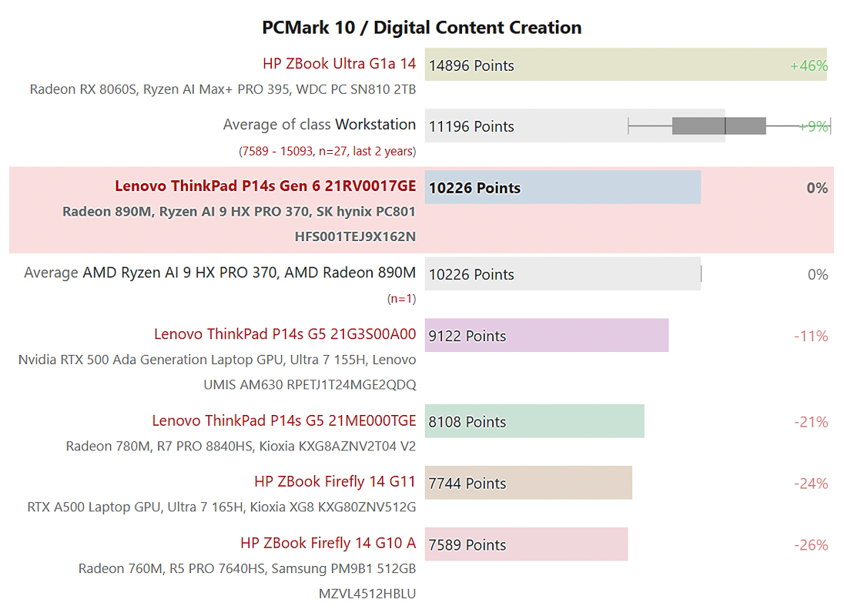
Task: Click Average AMD Ryzen AI 9 HX PRO 370 label
Action: pos(219,273)
